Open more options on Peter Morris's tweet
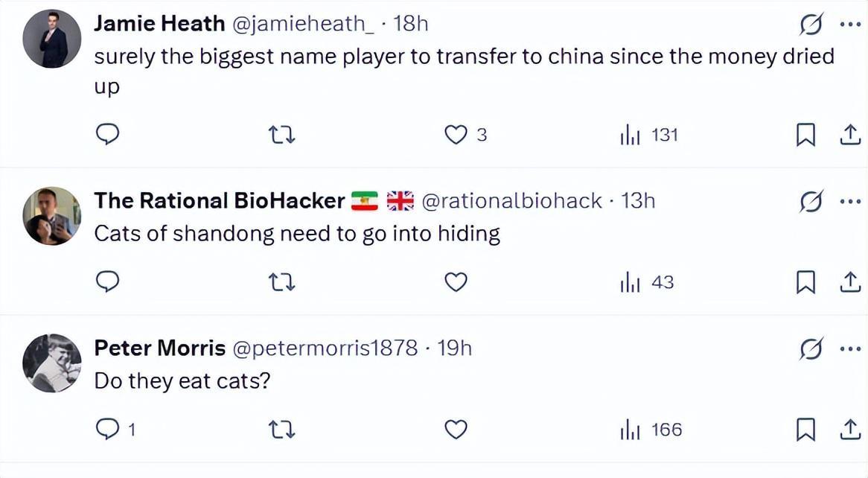Image resolution: width=868 pixels, height=478 pixels. click(x=850, y=348)
